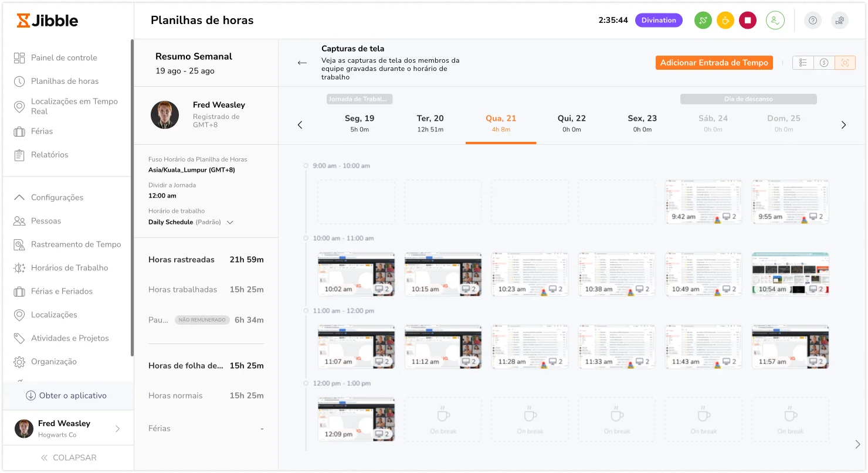Select the Sáb, 24 day tab
868x473 pixels.
pos(713,123)
